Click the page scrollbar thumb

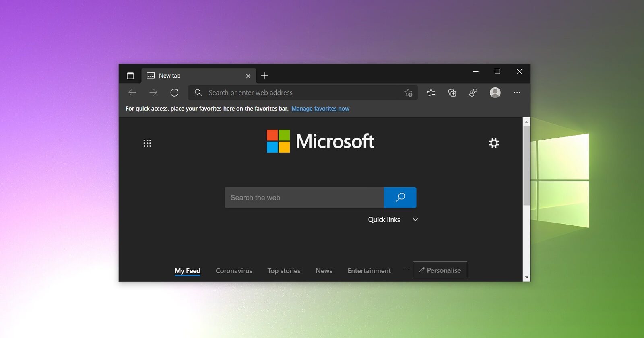(526, 165)
